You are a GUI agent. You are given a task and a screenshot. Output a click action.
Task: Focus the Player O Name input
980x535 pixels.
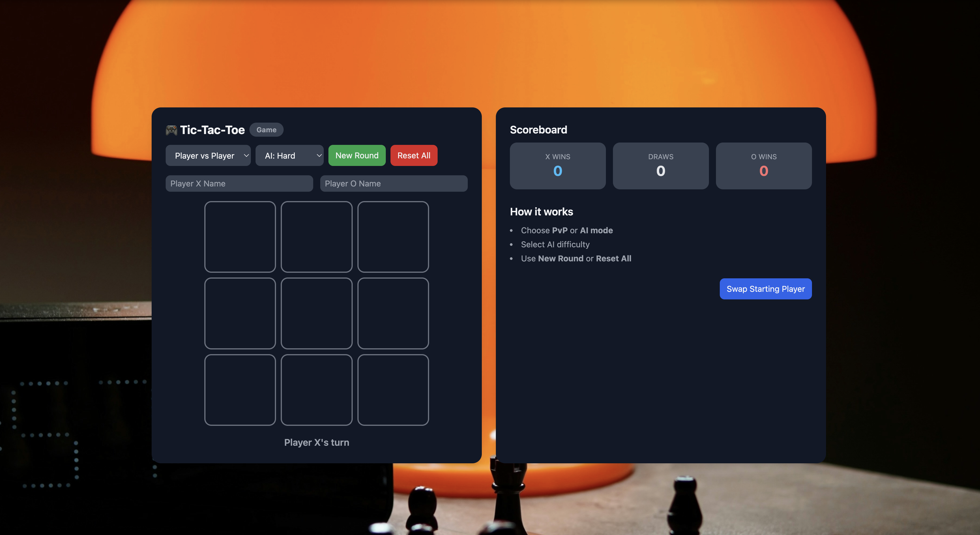click(x=393, y=184)
